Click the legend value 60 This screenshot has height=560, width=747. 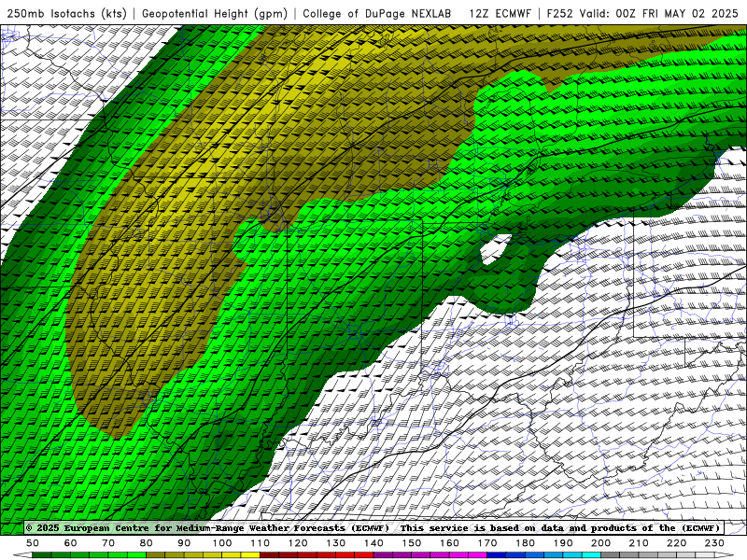71,543
